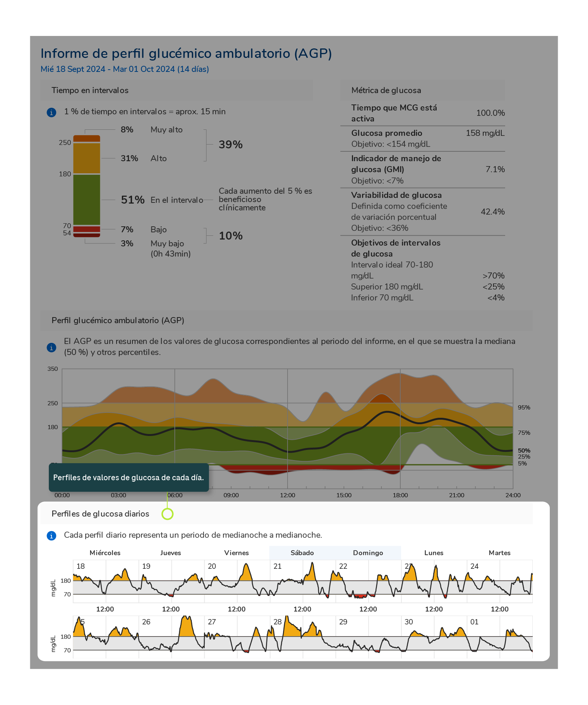Viewport: 588px width, 705px height.
Task: Click the '51%' in-range percentage value
Action: pyautogui.click(x=132, y=200)
